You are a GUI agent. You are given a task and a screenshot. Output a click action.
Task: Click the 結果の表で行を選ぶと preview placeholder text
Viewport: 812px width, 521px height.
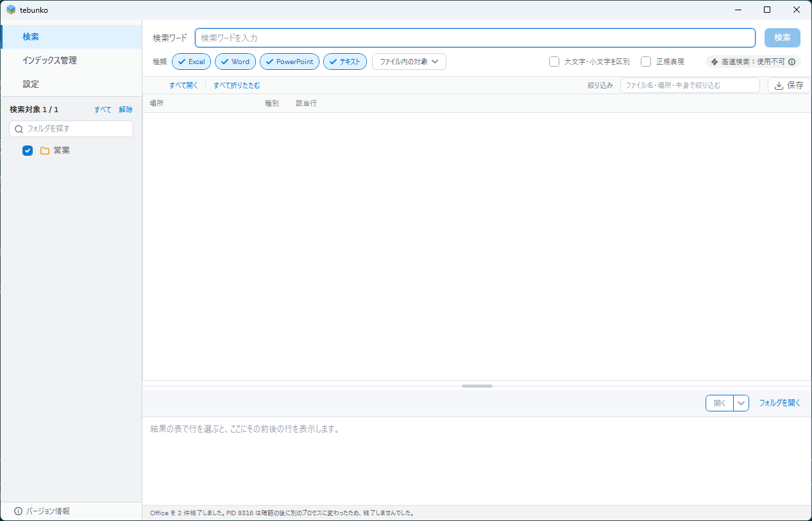click(244, 429)
